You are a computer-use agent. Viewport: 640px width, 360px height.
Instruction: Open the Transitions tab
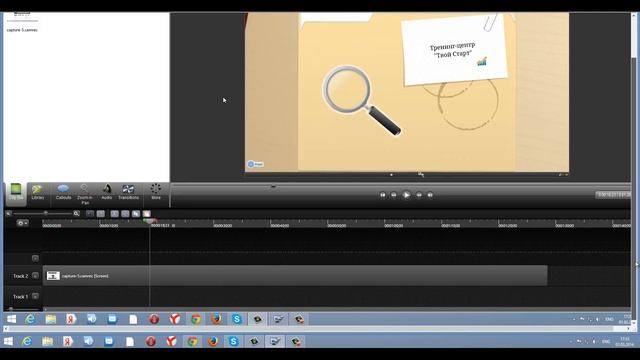[x=128, y=193]
